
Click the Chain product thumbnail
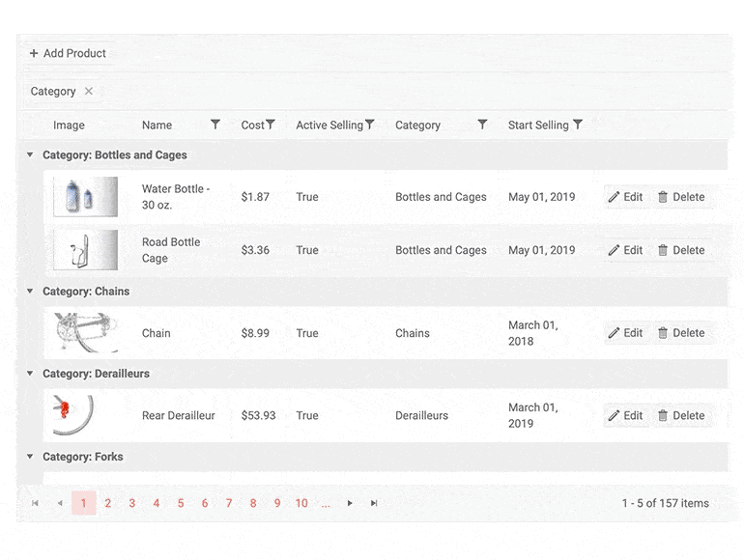pyautogui.click(x=85, y=332)
